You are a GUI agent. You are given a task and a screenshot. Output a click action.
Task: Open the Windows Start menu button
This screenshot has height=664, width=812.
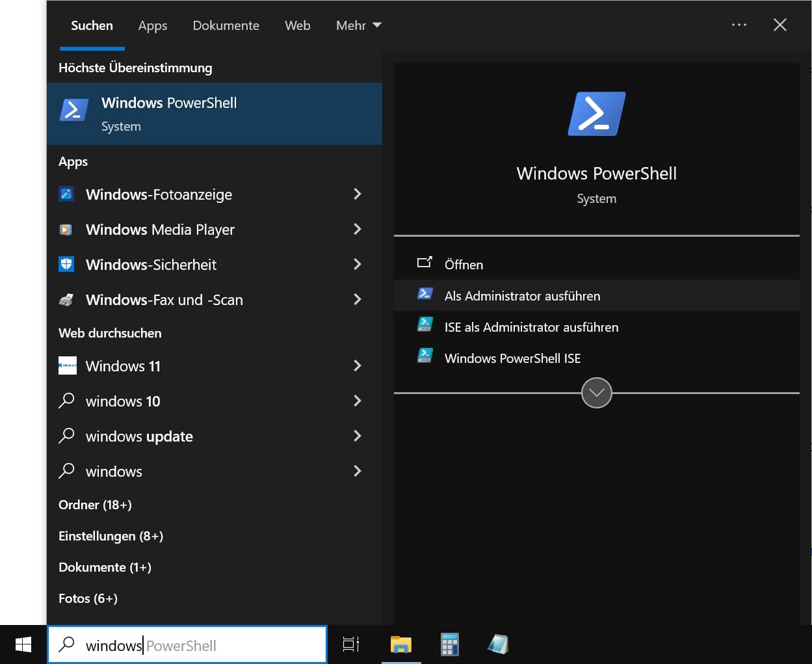(x=23, y=644)
